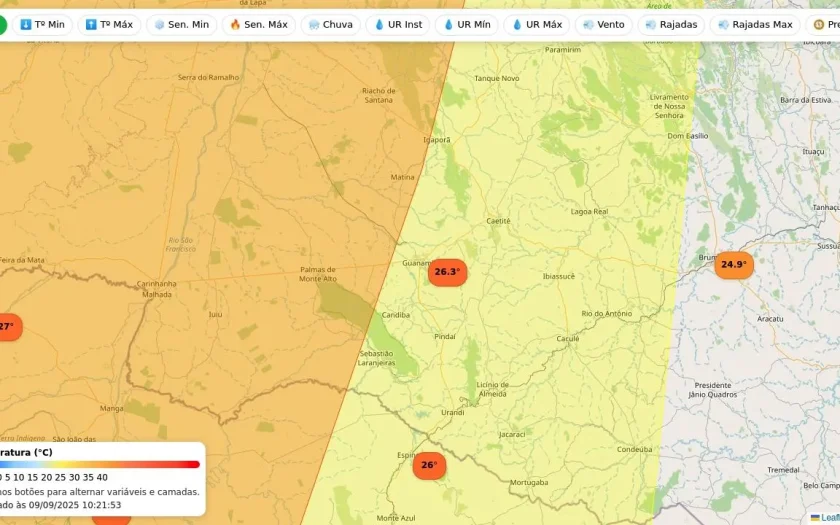Click the Condeúba town label

635,449
